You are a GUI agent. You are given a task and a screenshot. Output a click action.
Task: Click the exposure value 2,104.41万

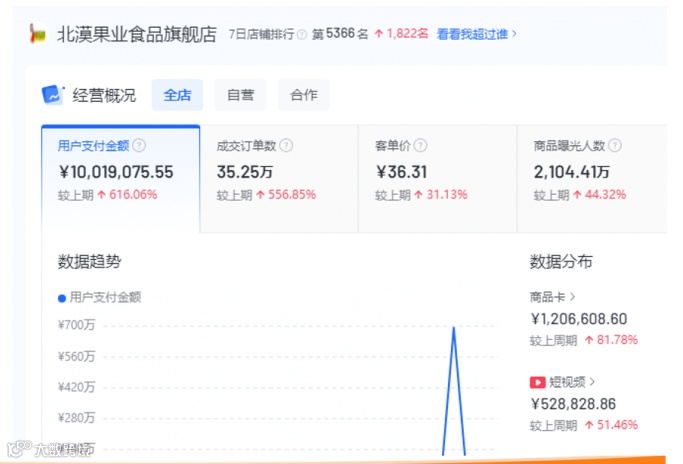(572, 172)
